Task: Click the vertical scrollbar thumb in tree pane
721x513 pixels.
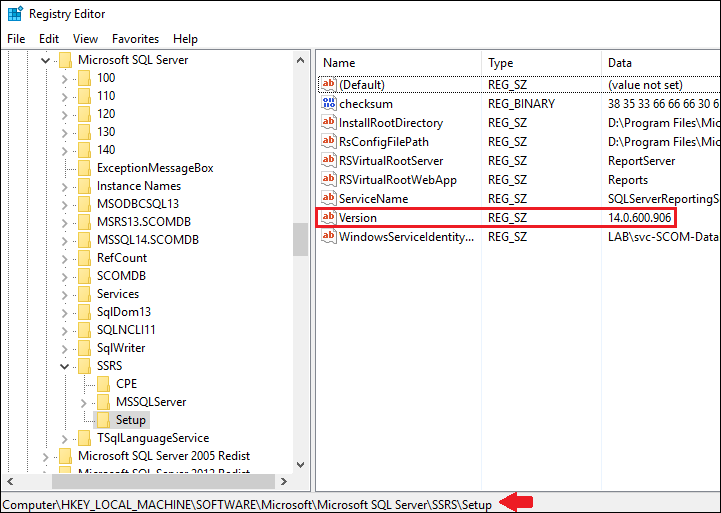Action: [301, 239]
